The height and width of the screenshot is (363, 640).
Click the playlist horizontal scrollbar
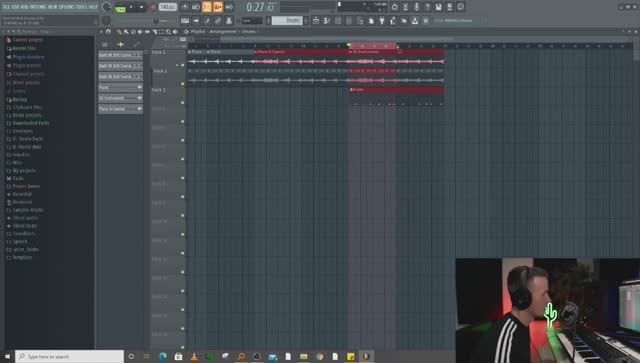[337, 39]
